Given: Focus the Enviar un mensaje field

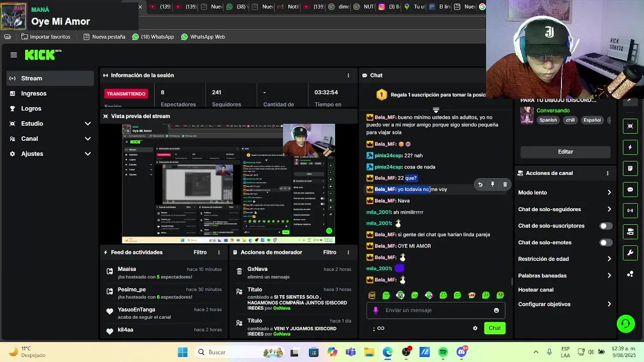Looking at the screenshot, I should click(436, 310).
